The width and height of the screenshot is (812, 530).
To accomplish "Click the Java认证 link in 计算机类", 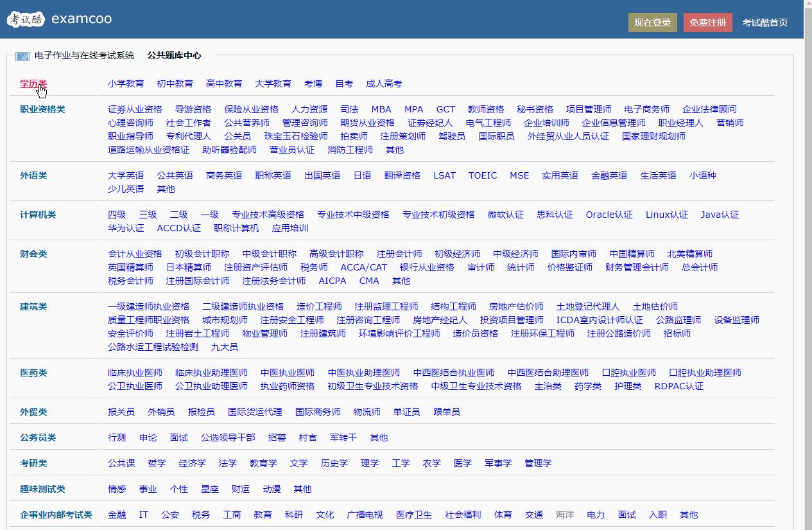I will pyautogui.click(x=719, y=214).
